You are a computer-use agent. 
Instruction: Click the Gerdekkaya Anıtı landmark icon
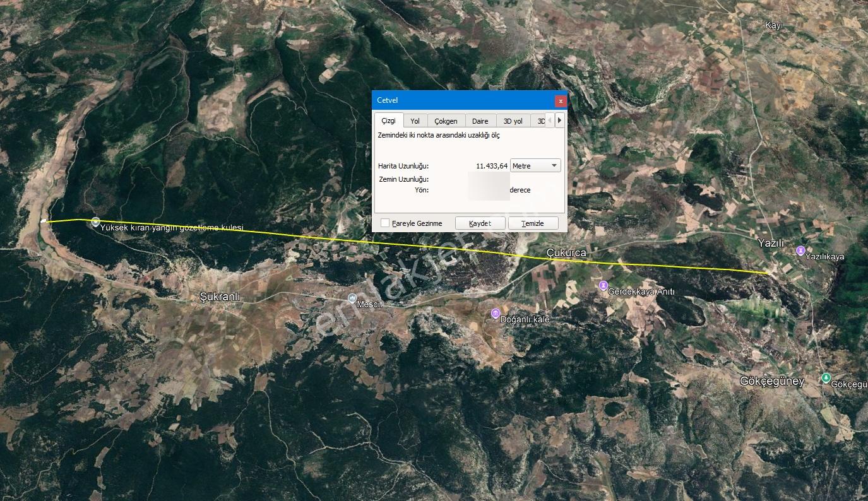(x=603, y=285)
